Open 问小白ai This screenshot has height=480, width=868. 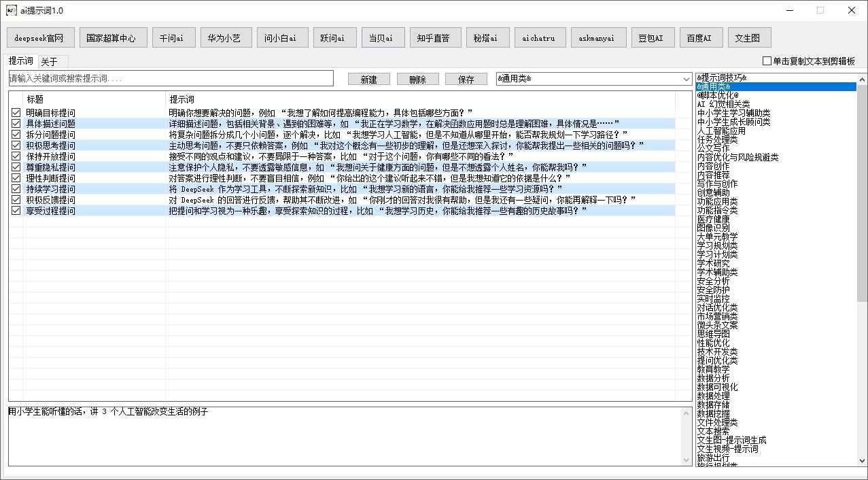coord(281,37)
